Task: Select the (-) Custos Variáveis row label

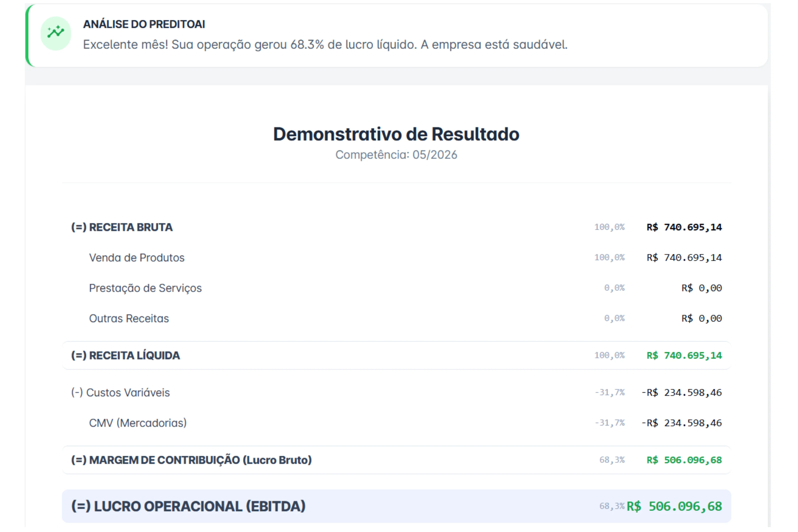Action: pyautogui.click(x=120, y=393)
